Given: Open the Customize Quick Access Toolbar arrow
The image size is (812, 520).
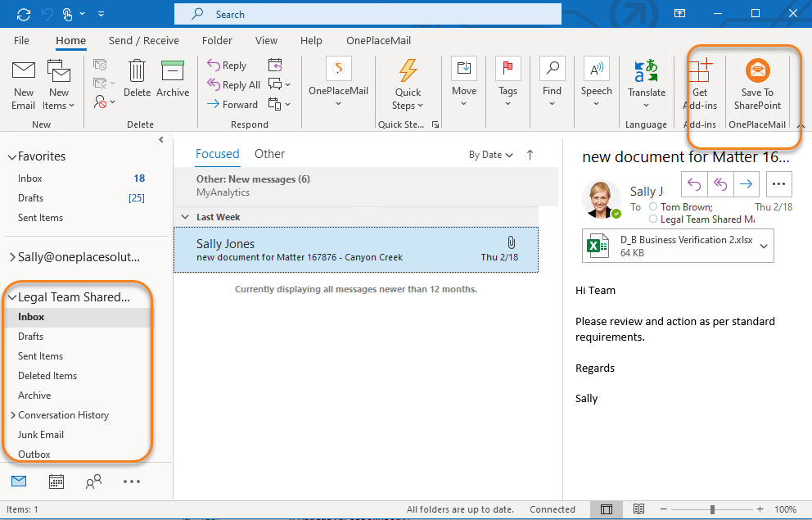Looking at the screenshot, I should 101,14.
